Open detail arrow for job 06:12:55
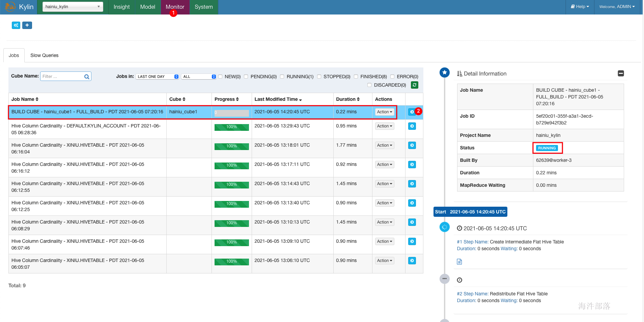Viewport: 644px width, 322px height. click(x=412, y=184)
